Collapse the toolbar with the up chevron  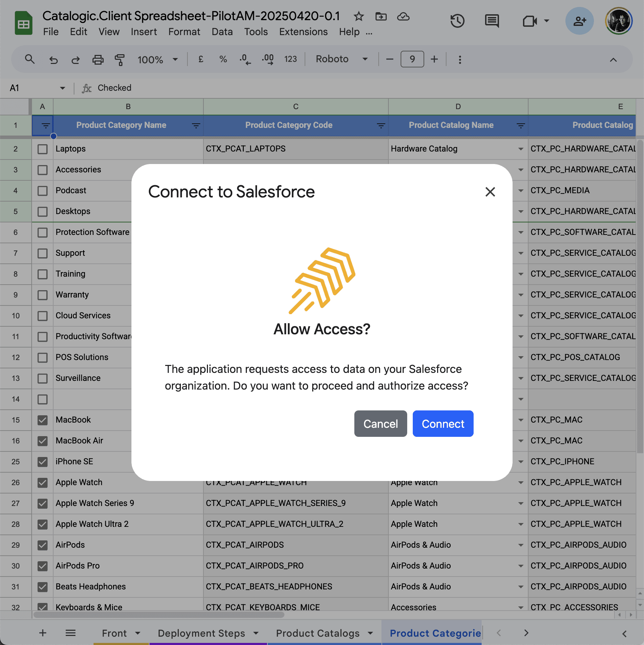coord(613,60)
